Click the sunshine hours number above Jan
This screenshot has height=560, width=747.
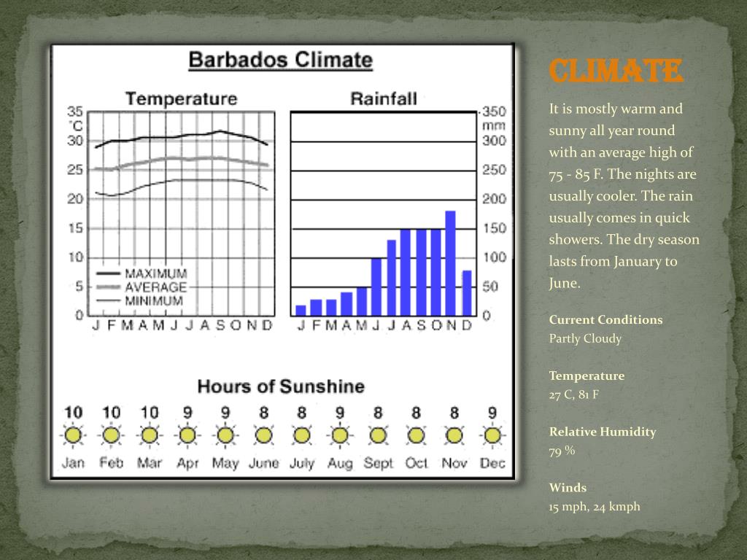(74, 413)
